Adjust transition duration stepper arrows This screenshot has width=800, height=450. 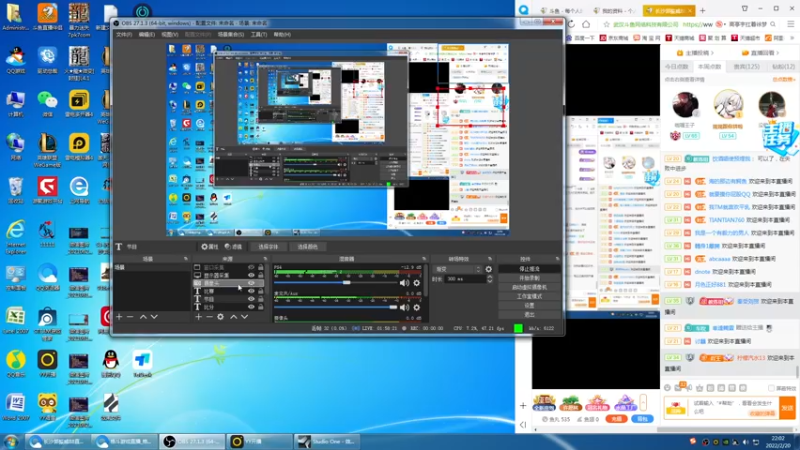[490, 279]
